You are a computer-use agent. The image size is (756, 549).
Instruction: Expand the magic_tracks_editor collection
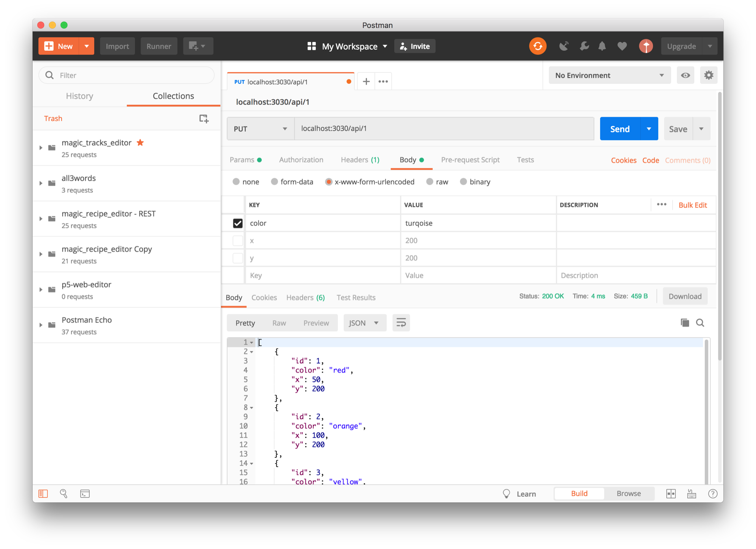(x=41, y=148)
